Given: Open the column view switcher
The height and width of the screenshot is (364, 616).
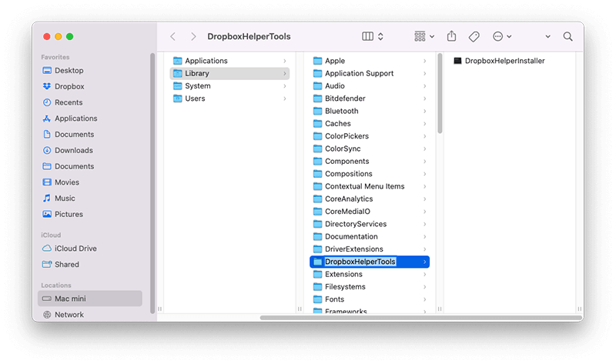Looking at the screenshot, I should 373,36.
